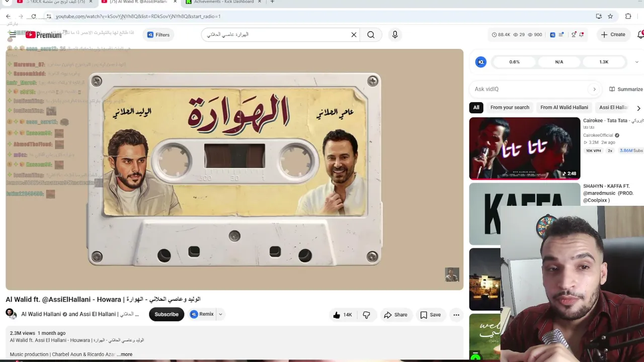Save the video to a playlist
644x362 pixels.
tap(431, 315)
